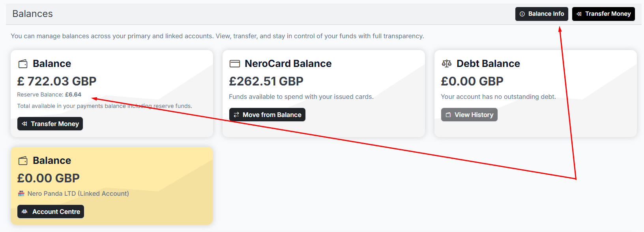This screenshot has height=232, width=644.
Task: Open Balance Info from the header
Action: 541,14
